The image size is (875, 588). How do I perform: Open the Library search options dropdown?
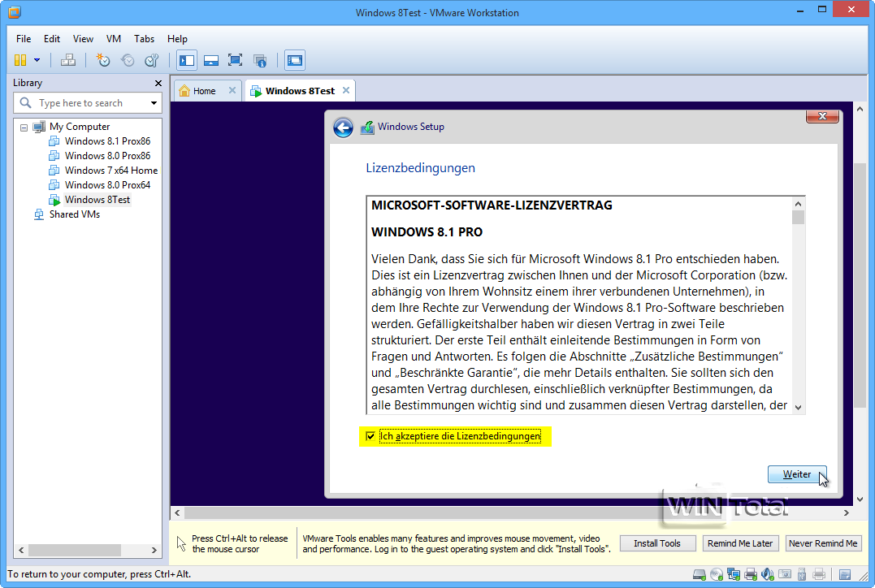154,103
